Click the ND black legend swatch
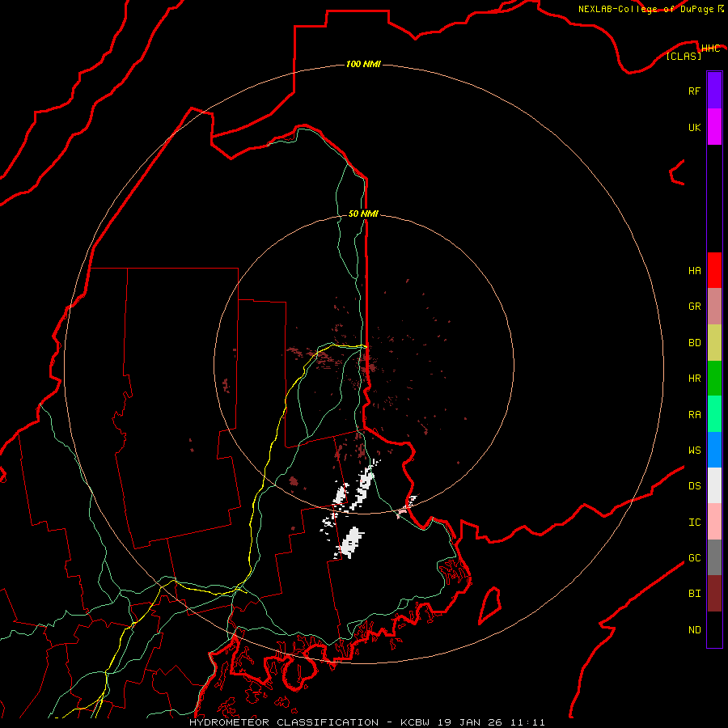This screenshot has width=728, height=728. pyautogui.click(x=714, y=629)
